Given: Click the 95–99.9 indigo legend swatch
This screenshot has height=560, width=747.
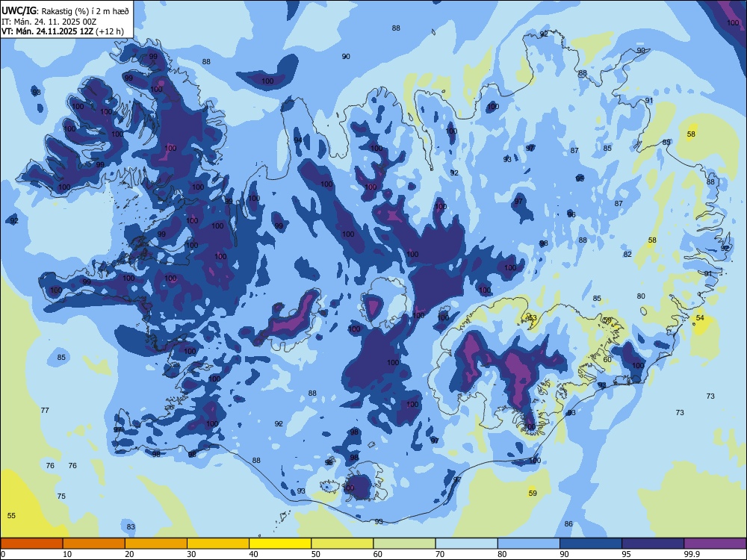Looking at the screenshot, I should (x=653, y=544).
